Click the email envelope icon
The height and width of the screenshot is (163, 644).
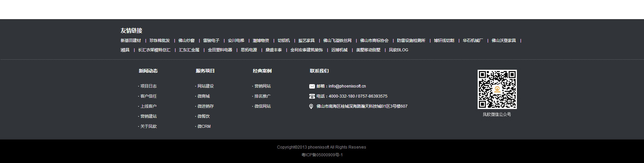[312, 86]
